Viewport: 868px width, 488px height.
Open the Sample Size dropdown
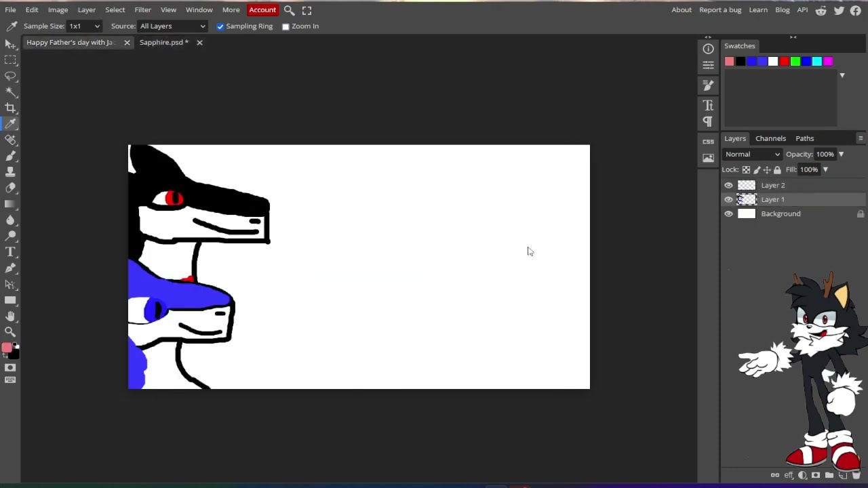tap(84, 26)
